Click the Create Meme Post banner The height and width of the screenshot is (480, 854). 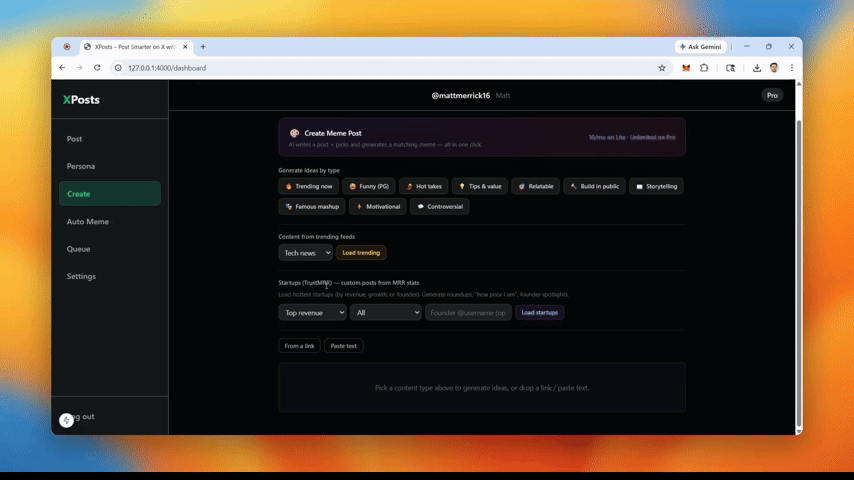481,138
